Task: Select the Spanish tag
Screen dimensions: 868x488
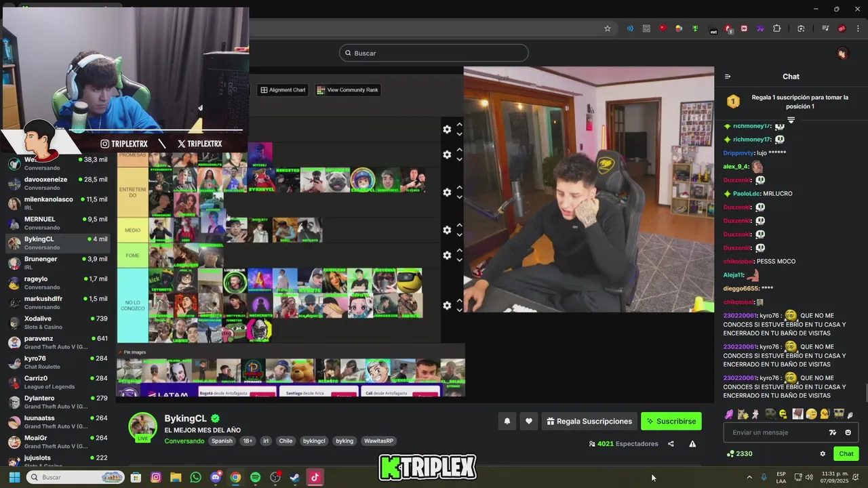Action: pyautogui.click(x=222, y=441)
